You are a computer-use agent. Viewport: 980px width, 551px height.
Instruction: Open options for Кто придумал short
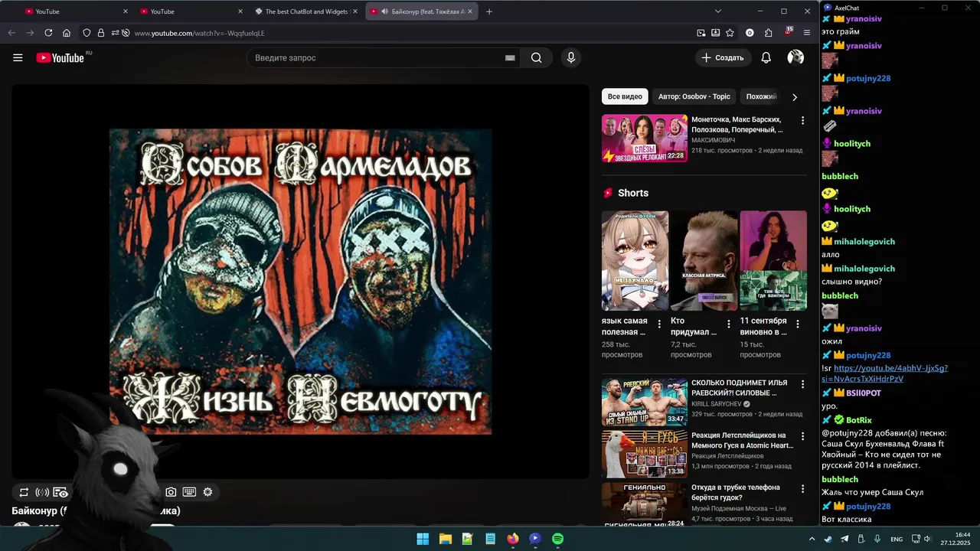coord(728,324)
